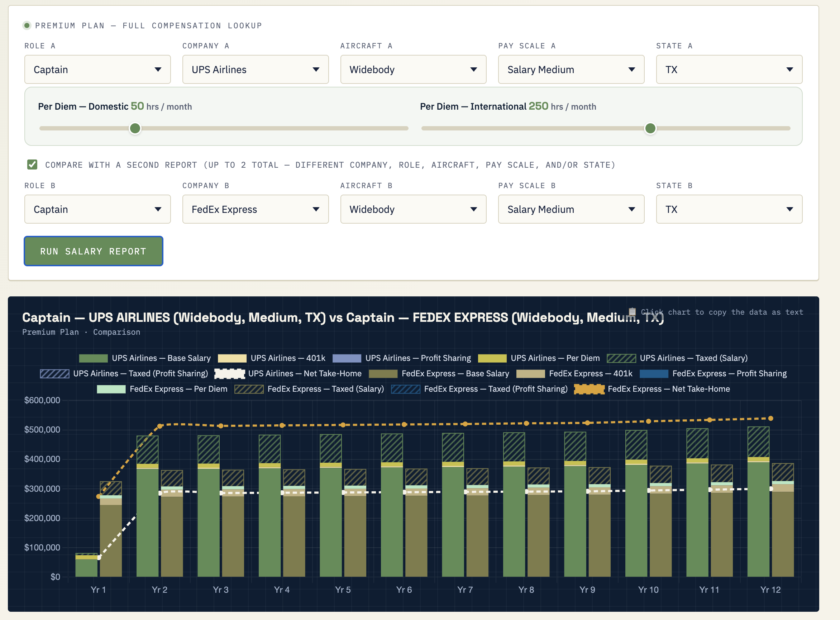This screenshot has height=620, width=840.
Task: Toggle FedEx Express Base Salary legend swatch
Action: 383,373
